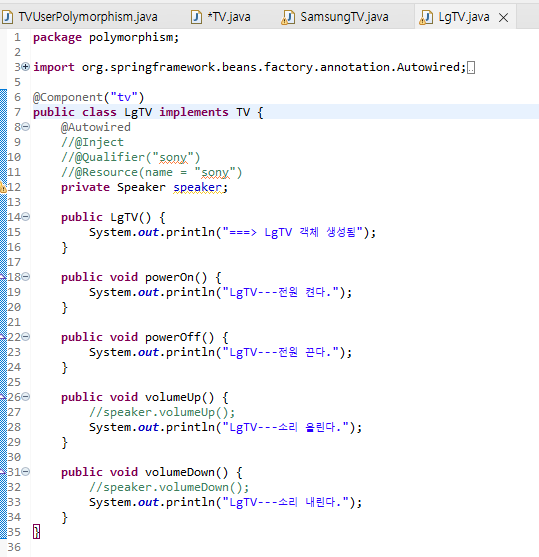Click the 'powerOn' method name

coord(169,277)
